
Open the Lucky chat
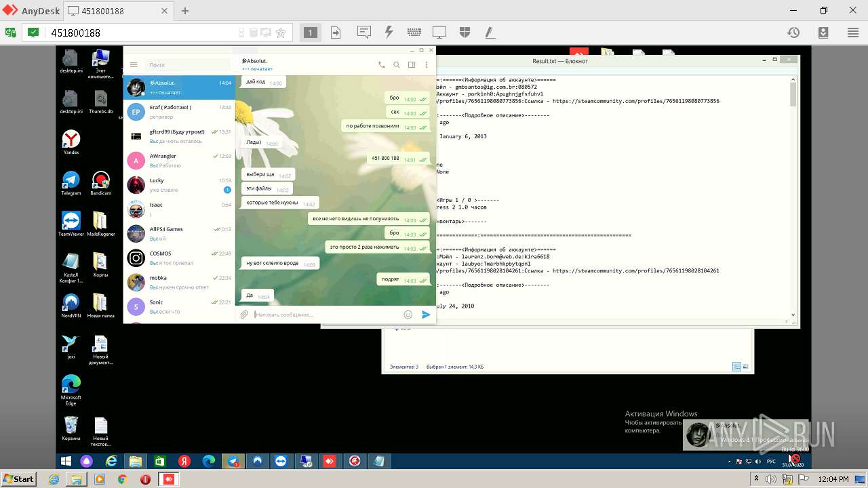point(179,185)
